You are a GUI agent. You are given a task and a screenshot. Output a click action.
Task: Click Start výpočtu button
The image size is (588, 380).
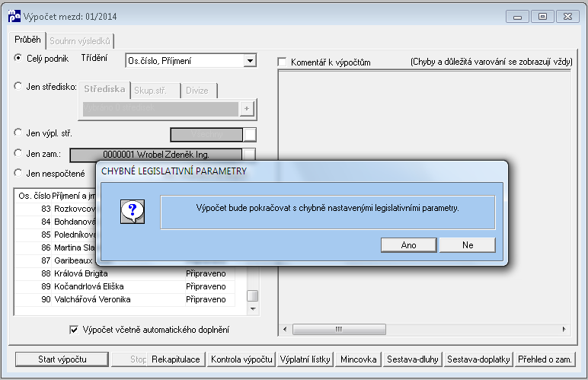tap(62, 359)
